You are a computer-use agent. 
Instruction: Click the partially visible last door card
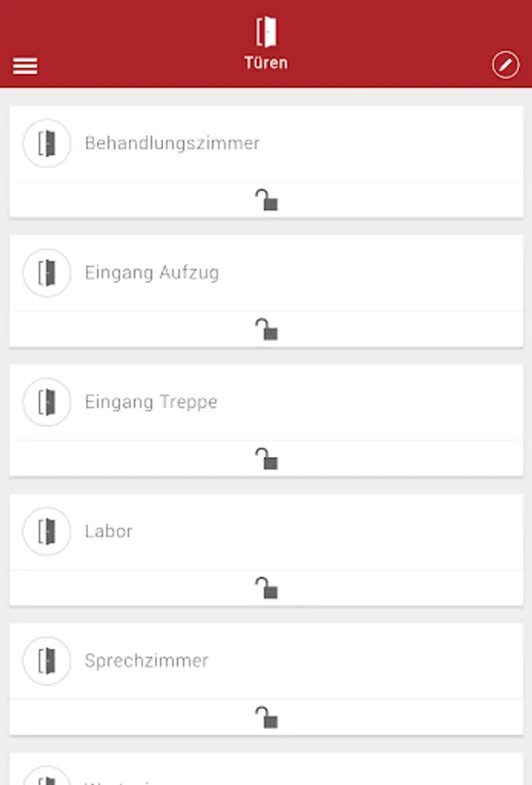pos(266,771)
